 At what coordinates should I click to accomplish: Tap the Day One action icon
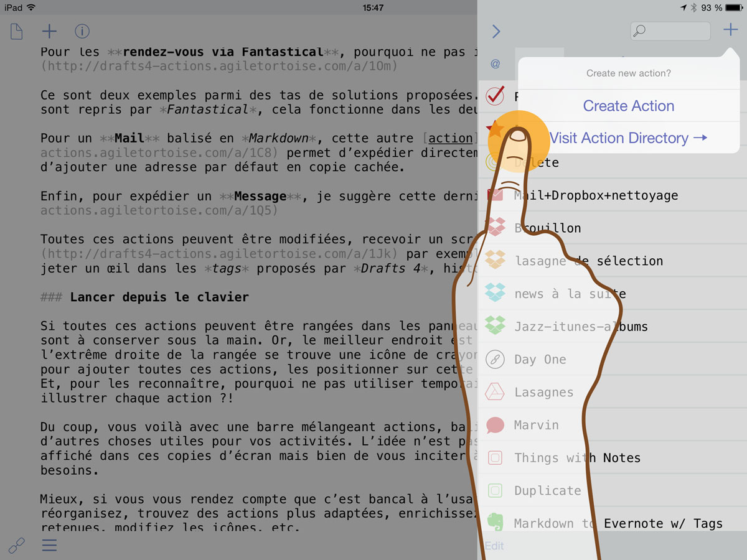(x=495, y=360)
